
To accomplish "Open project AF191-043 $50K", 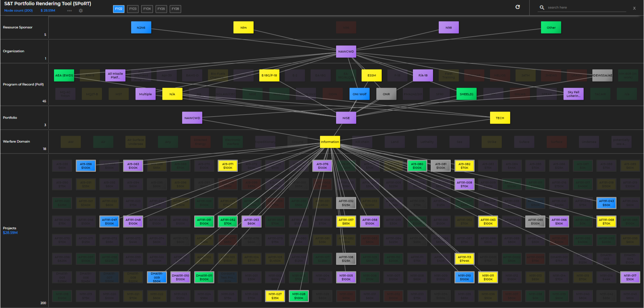I will pyautogui.click(x=606, y=203).
